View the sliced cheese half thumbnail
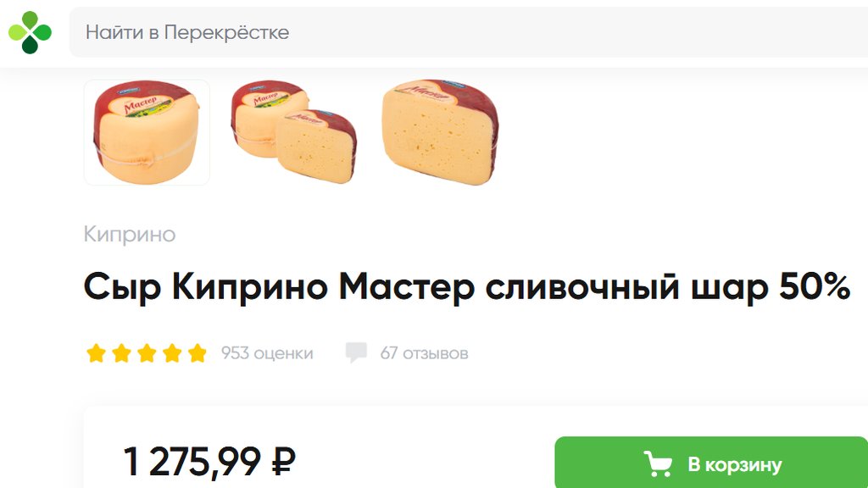Image resolution: width=868 pixels, height=488 pixels. (441, 132)
